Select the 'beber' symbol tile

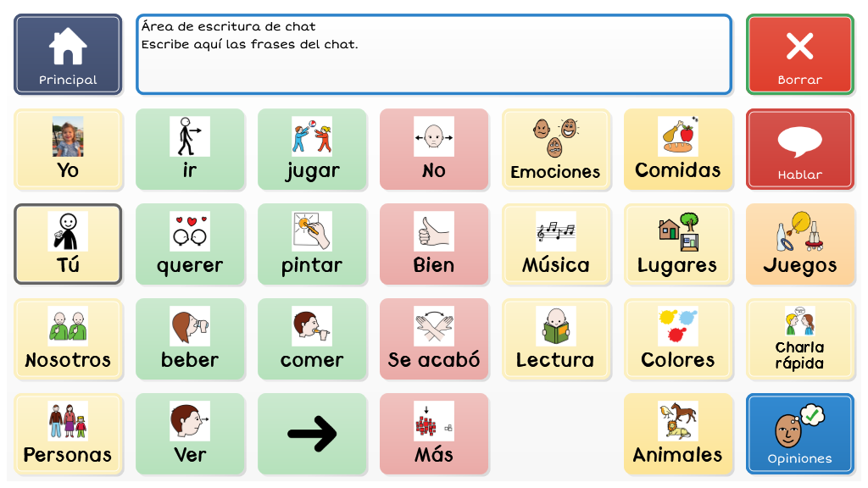coord(190,339)
